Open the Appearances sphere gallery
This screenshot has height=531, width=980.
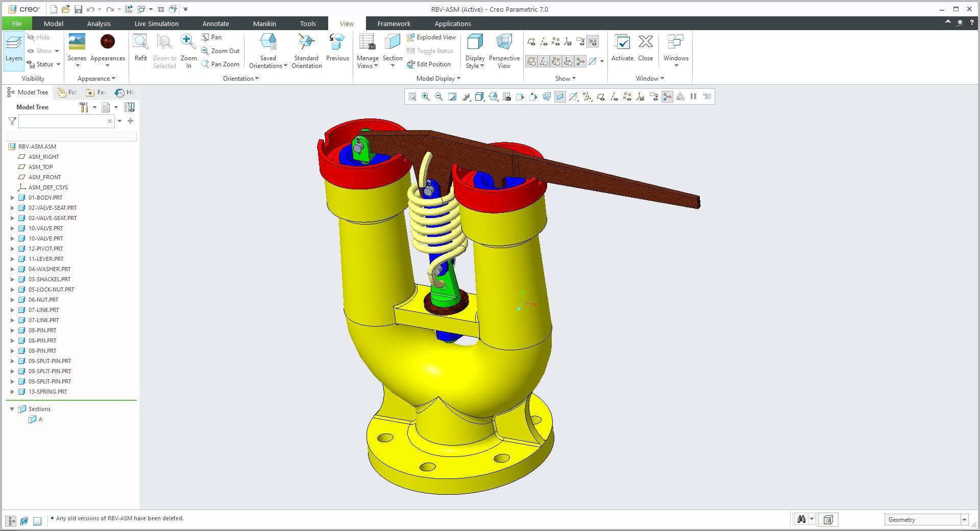pyautogui.click(x=108, y=50)
